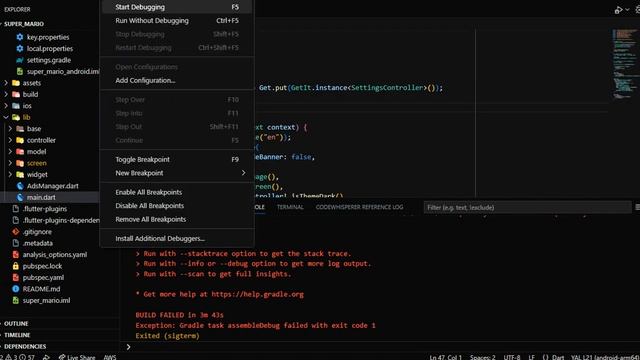Click LF line ending indicator

pyautogui.click(x=531, y=357)
